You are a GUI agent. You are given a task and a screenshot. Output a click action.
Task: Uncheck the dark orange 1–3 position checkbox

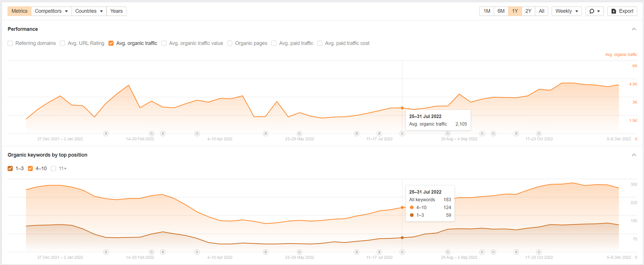pyautogui.click(x=10, y=169)
